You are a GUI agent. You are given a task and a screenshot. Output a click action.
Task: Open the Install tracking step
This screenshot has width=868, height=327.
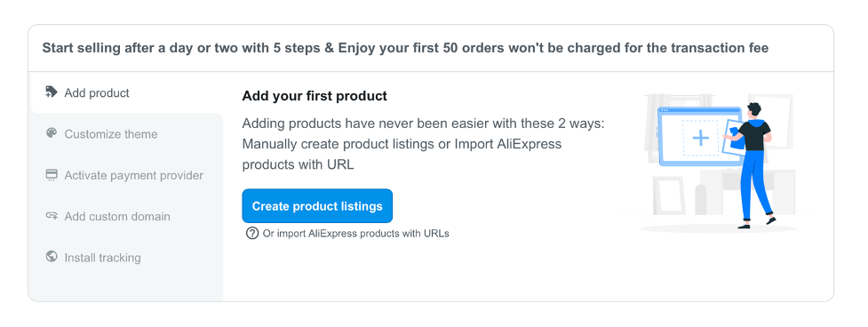pyautogui.click(x=127, y=258)
